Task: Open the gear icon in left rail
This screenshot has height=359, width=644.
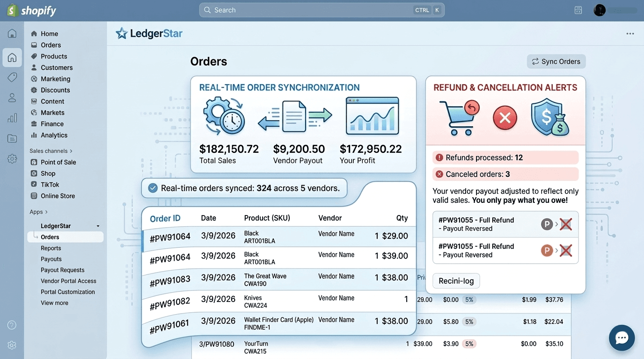Action: pyautogui.click(x=12, y=159)
